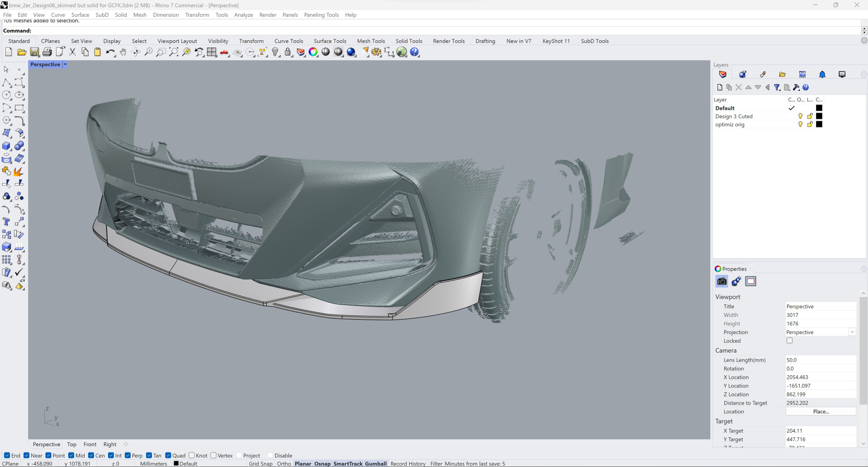Image resolution: width=868 pixels, height=467 pixels.
Task: Click the Place... camera location button
Action: coord(821,412)
